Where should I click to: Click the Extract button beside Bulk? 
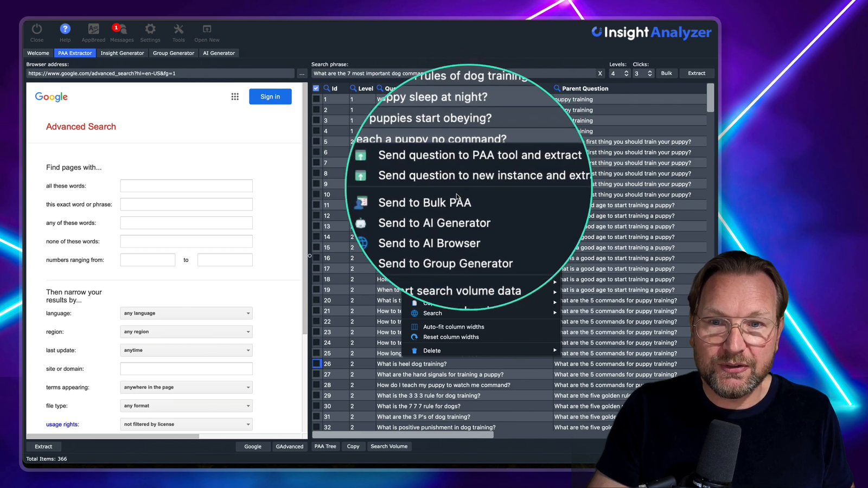pos(697,73)
